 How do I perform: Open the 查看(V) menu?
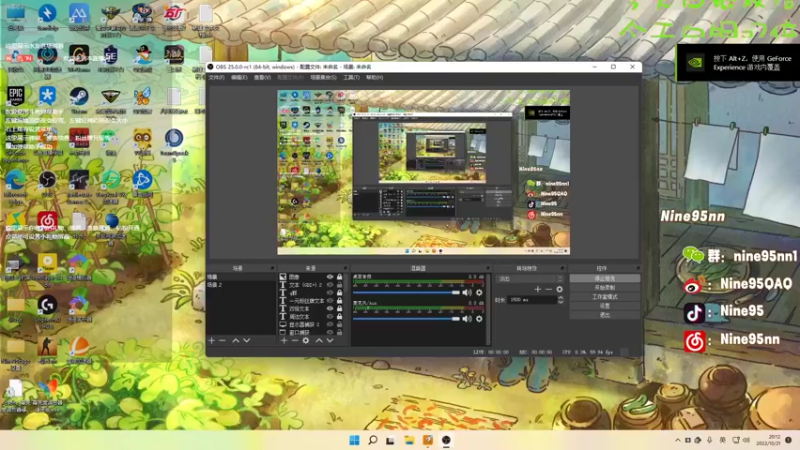[x=262, y=78]
